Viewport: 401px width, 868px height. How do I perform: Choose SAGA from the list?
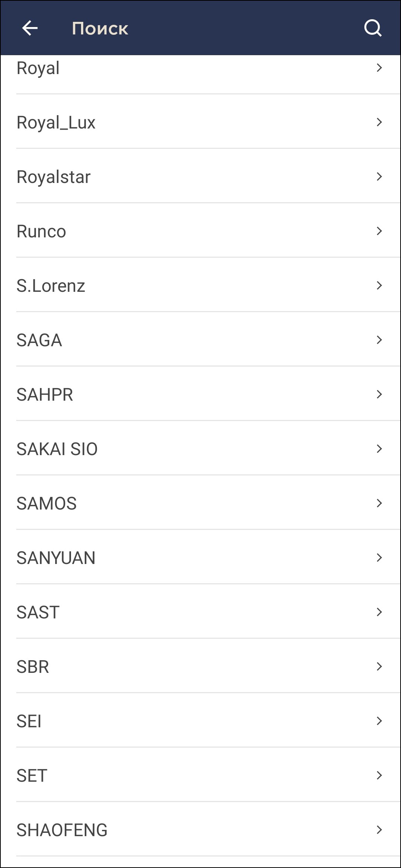pyautogui.click(x=39, y=340)
